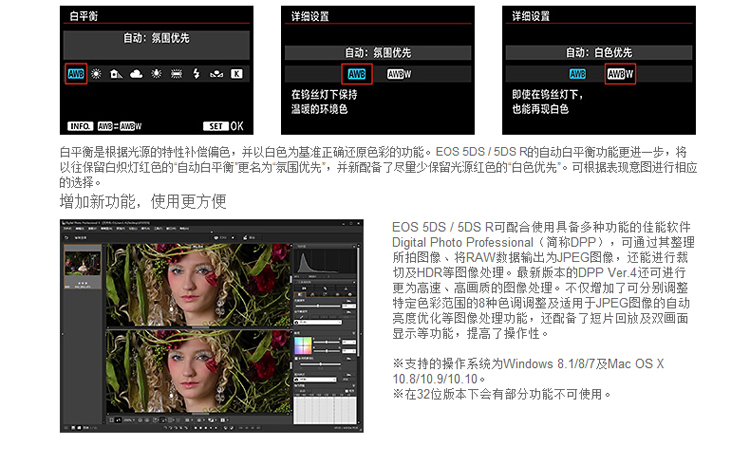750x465 pixels.
Task: Click the 自动: 氛围优先 banner in 白平衡 screen
Action: 156,45
